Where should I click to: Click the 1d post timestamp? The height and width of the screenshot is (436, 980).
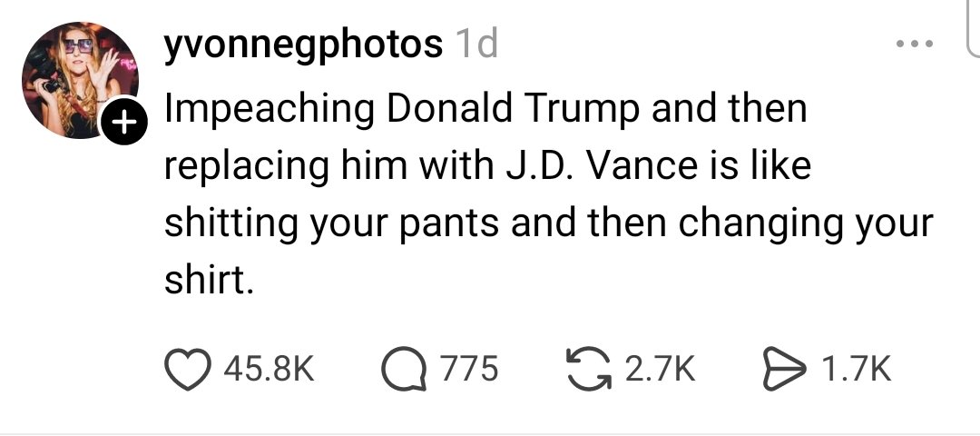coord(475,43)
